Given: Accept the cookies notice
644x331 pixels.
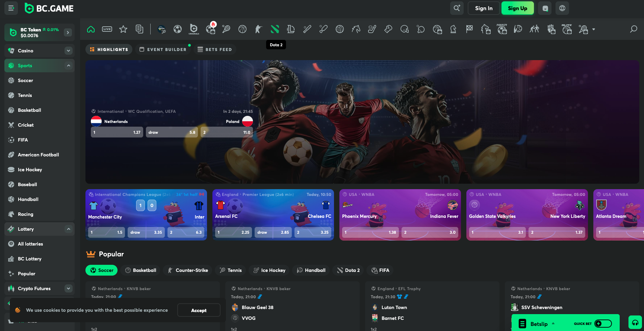Looking at the screenshot, I should 199,310.
